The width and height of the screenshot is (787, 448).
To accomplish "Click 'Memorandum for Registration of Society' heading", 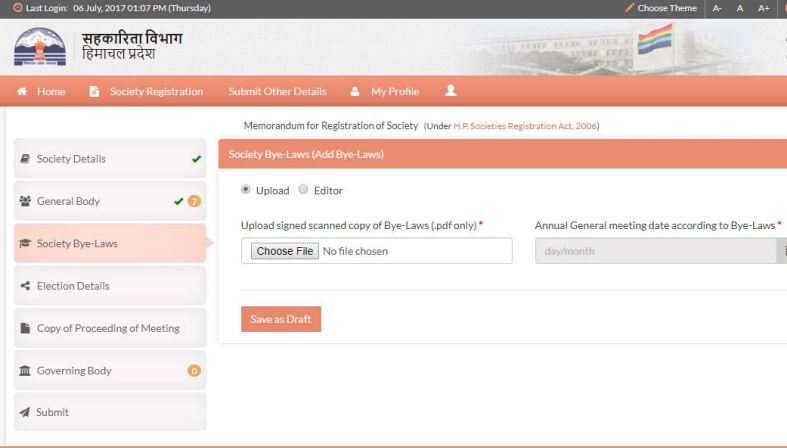I will pos(331,125).
